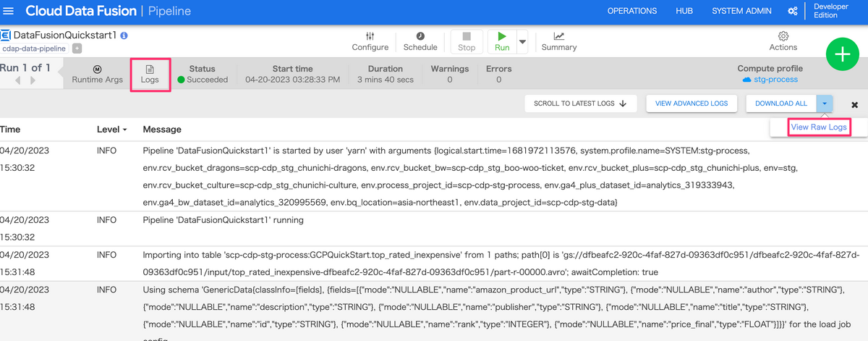Toggle the download options dropdown arrow
The height and width of the screenshot is (341, 868).
pos(825,104)
